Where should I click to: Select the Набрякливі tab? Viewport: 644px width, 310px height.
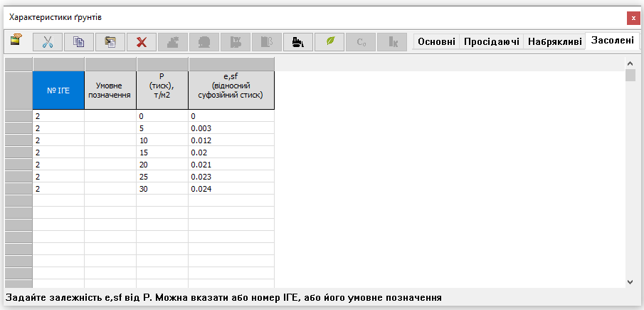pos(554,42)
